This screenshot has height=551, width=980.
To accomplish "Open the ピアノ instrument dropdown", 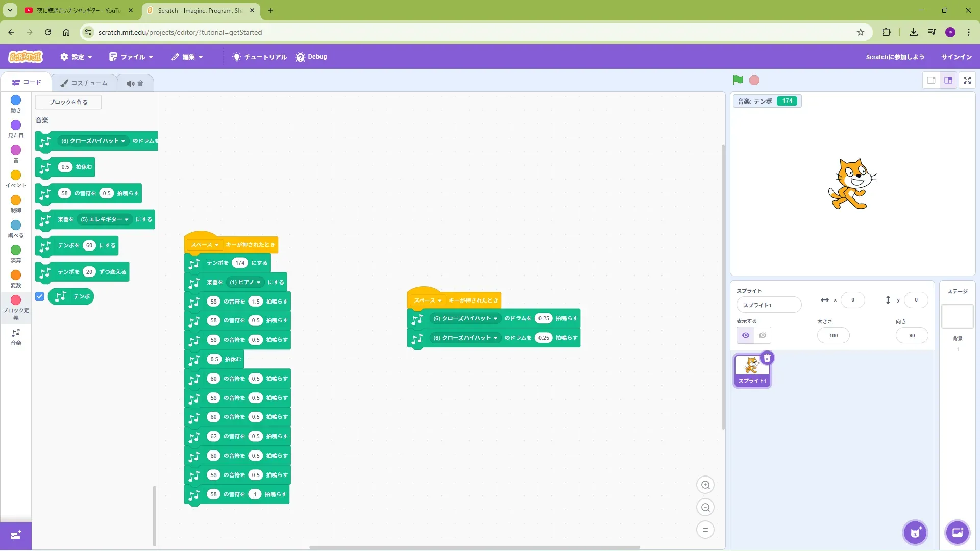I will [246, 282].
